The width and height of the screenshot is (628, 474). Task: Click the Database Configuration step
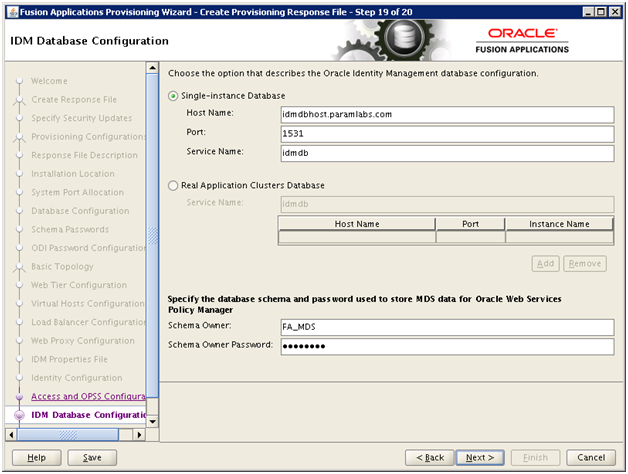tap(80, 211)
